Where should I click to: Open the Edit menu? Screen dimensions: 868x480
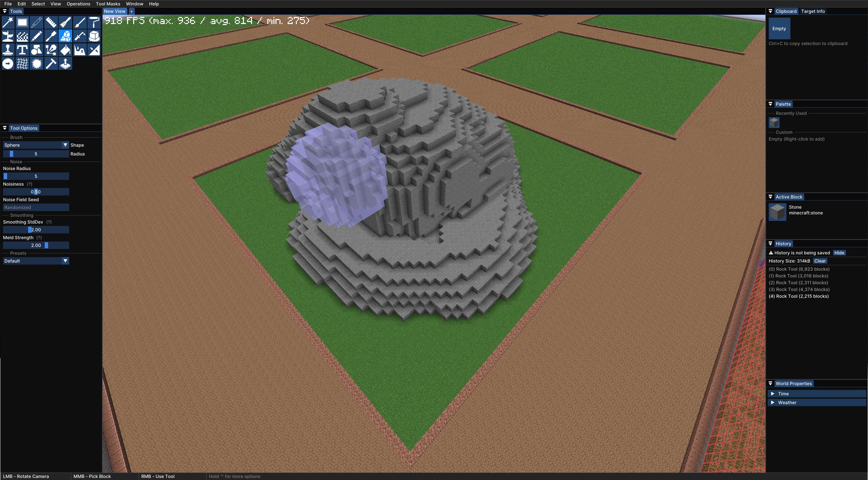21,3
